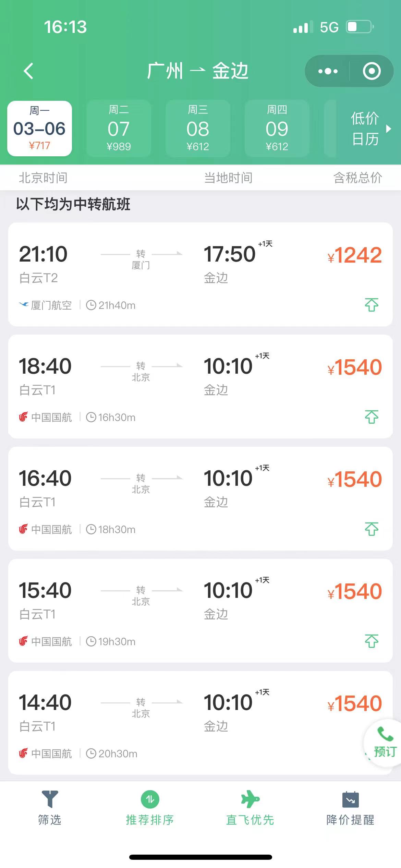Tap the circle close mini-program icon

(x=372, y=71)
